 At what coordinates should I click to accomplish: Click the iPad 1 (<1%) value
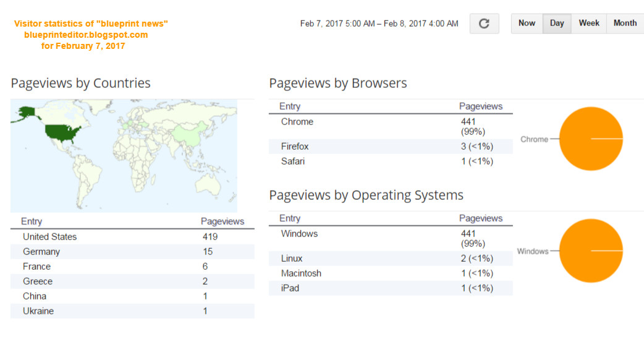pos(477,288)
